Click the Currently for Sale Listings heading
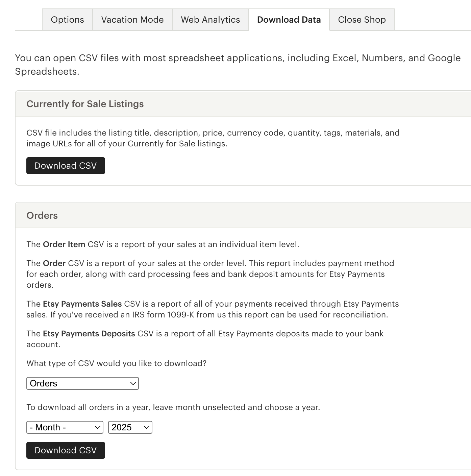Viewport: 471px width, 476px height. pos(85,104)
